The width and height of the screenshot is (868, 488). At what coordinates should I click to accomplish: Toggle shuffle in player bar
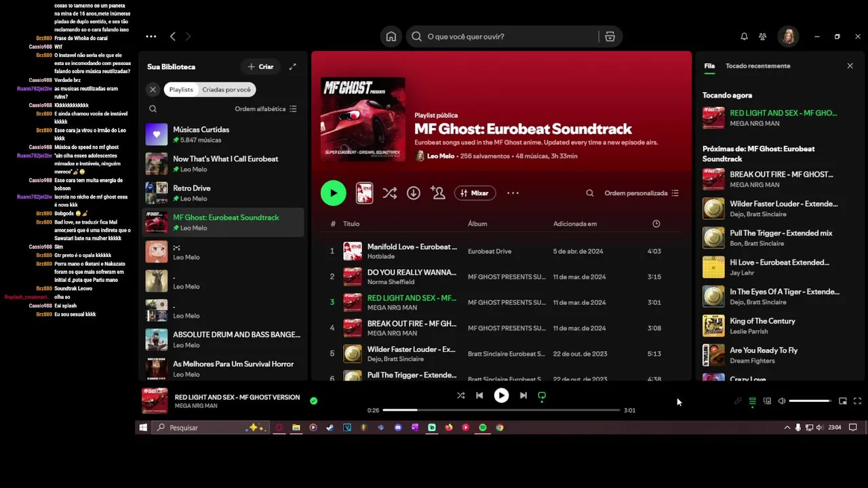pos(461,396)
